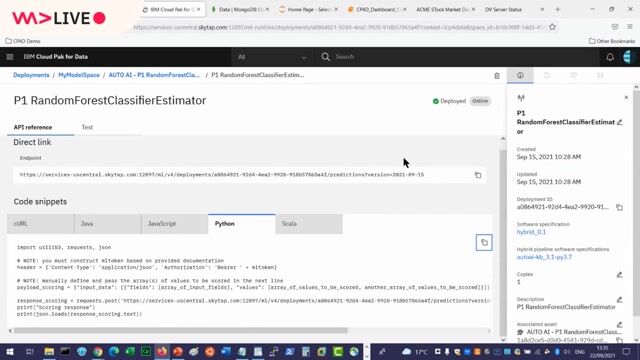Select the Python snippet tab
640x360 pixels.
(x=242, y=224)
